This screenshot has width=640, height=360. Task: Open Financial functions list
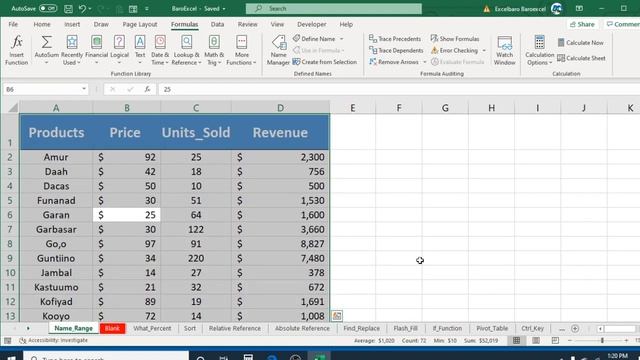(x=96, y=50)
